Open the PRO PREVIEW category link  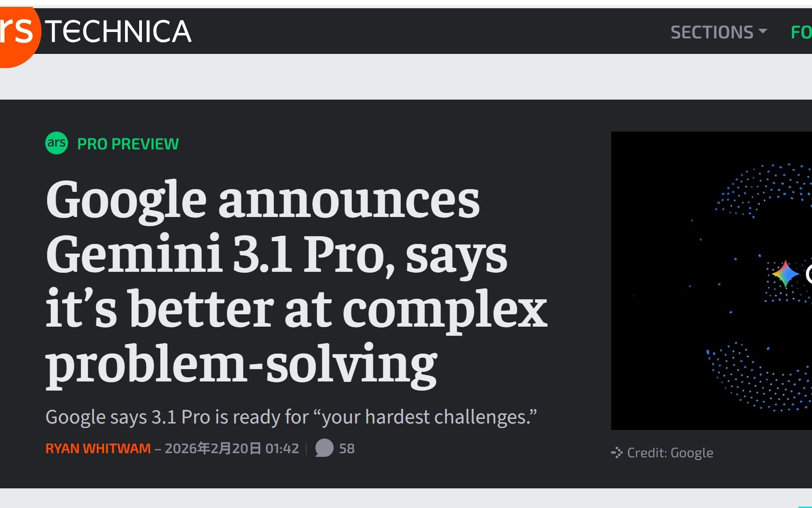pos(128,144)
